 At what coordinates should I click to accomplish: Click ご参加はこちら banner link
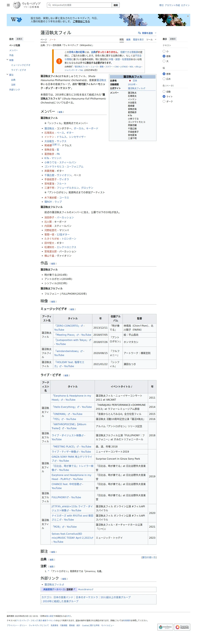[x=81, y=22]
